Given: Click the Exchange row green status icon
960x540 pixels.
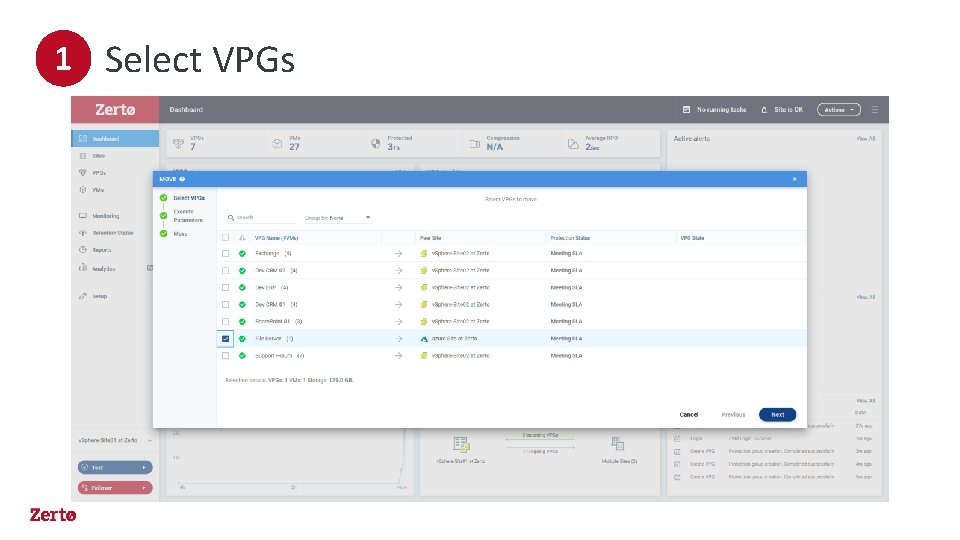Looking at the screenshot, I should (242, 253).
